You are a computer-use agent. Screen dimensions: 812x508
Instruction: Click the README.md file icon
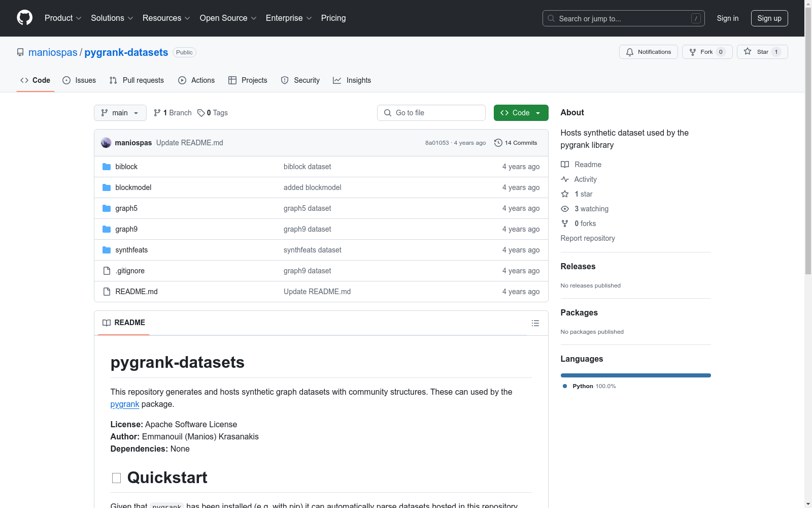click(107, 292)
